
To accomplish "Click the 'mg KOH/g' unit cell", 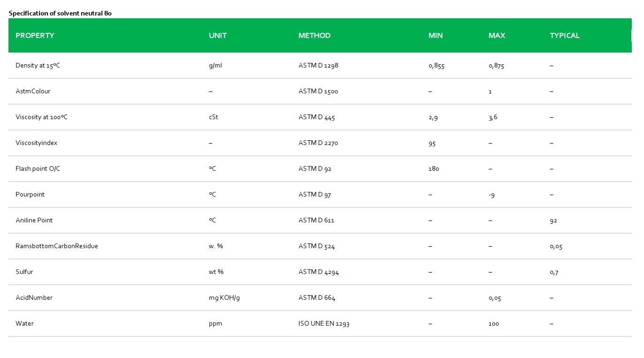I will pyautogui.click(x=224, y=298).
